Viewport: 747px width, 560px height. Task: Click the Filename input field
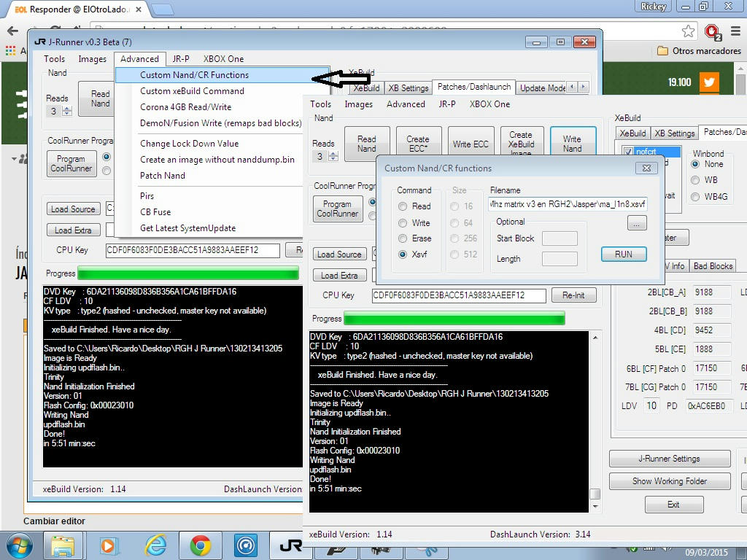pyautogui.click(x=568, y=204)
